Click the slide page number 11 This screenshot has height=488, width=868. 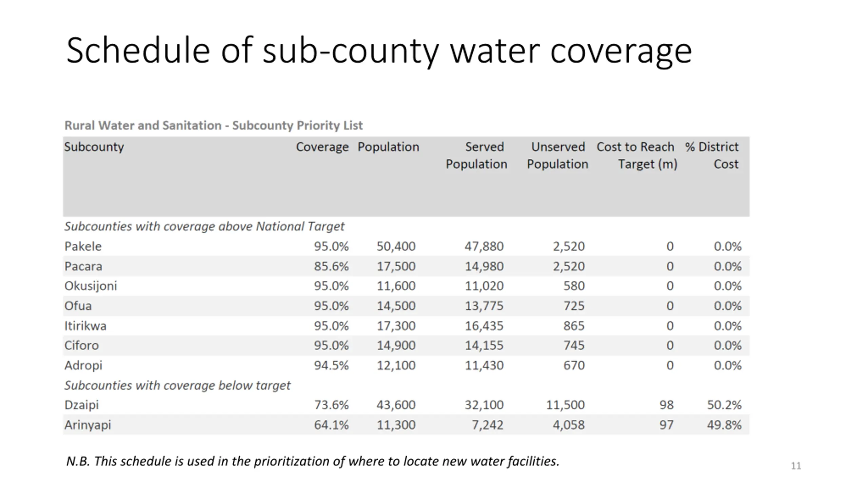coord(796,466)
